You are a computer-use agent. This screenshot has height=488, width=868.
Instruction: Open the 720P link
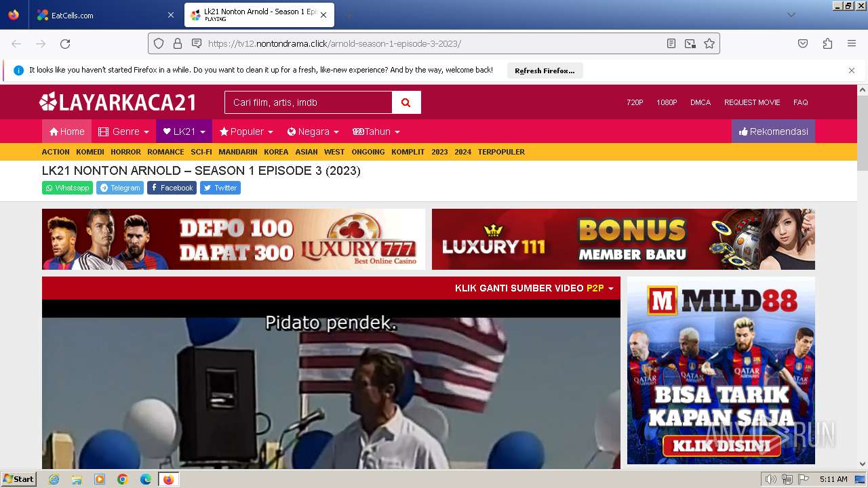635,102
